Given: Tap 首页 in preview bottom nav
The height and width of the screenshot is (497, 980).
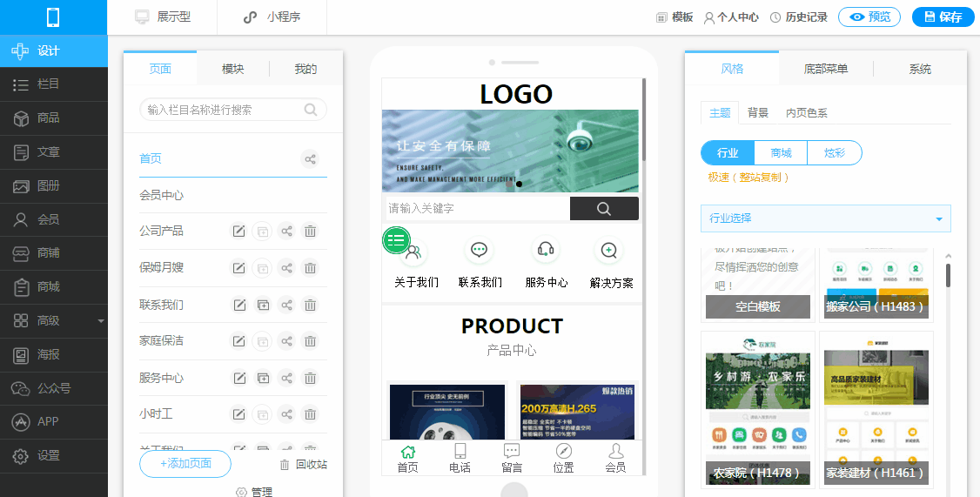Looking at the screenshot, I should (408, 458).
